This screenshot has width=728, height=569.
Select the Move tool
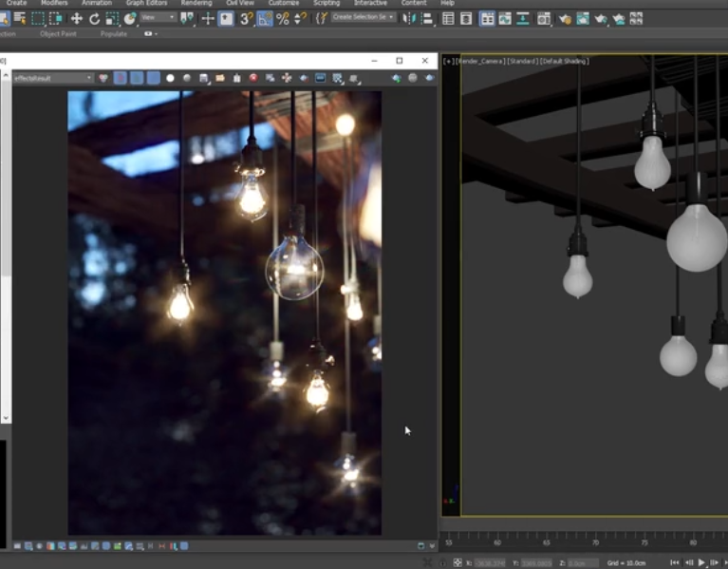coord(76,19)
